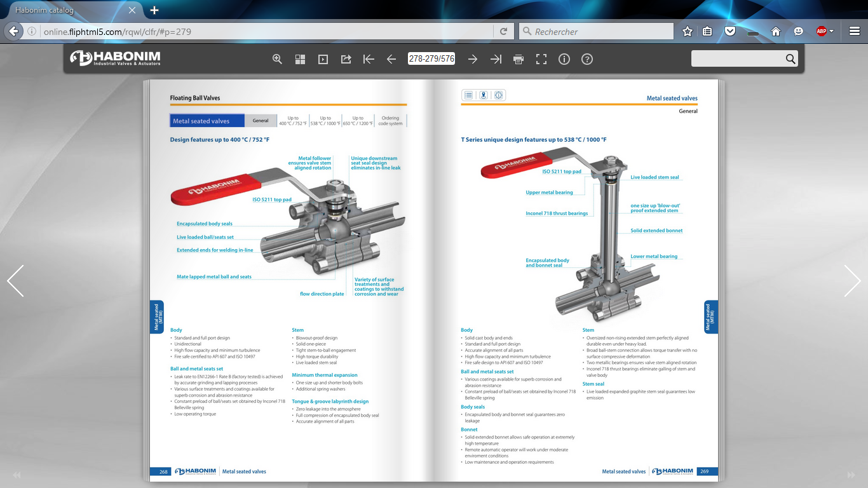Select the Metal seated valves page tab
Screen dimensions: 868x488
[x=207, y=121]
